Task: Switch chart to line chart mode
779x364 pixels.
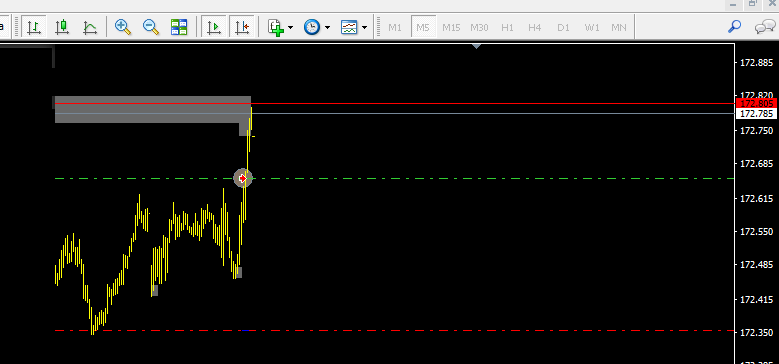Action: click(90, 27)
